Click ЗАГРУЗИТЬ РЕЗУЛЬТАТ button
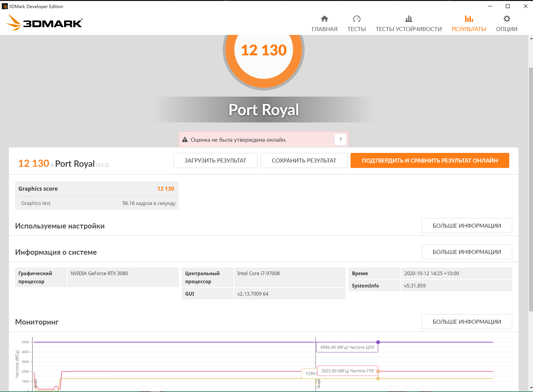 click(x=215, y=160)
